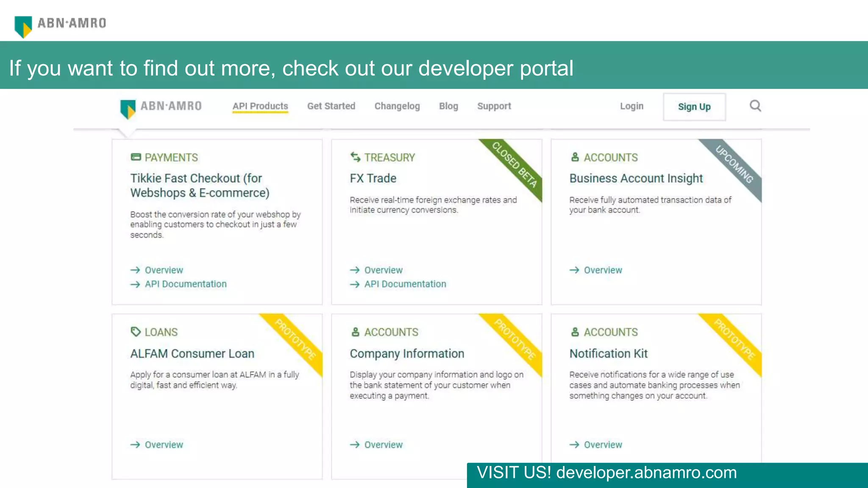Image resolution: width=868 pixels, height=488 pixels.
Task: Click the Sign Up button
Action: click(694, 107)
